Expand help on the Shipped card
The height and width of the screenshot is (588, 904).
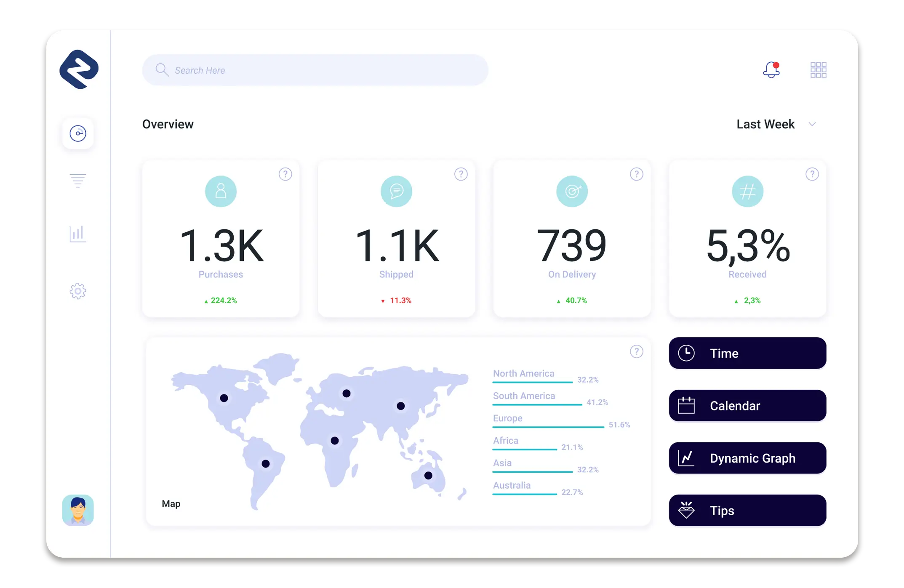click(461, 174)
